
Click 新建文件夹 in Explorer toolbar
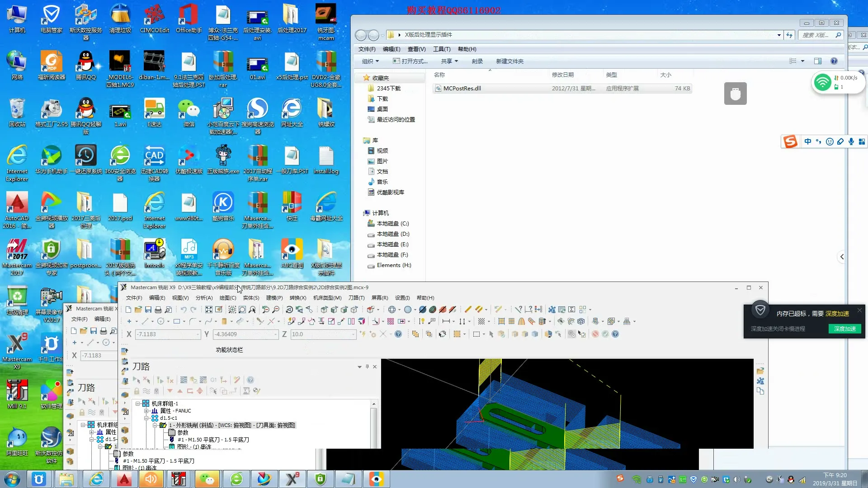pyautogui.click(x=509, y=61)
